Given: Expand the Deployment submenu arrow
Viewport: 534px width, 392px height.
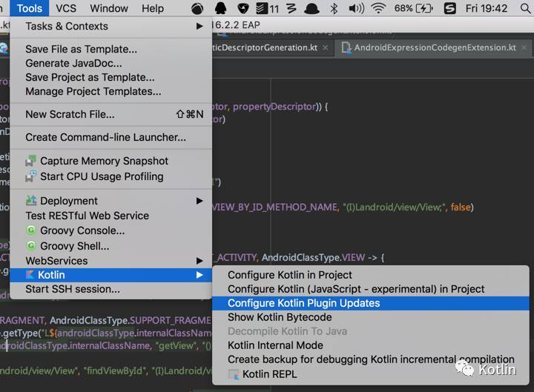Looking at the screenshot, I should 200,201.
